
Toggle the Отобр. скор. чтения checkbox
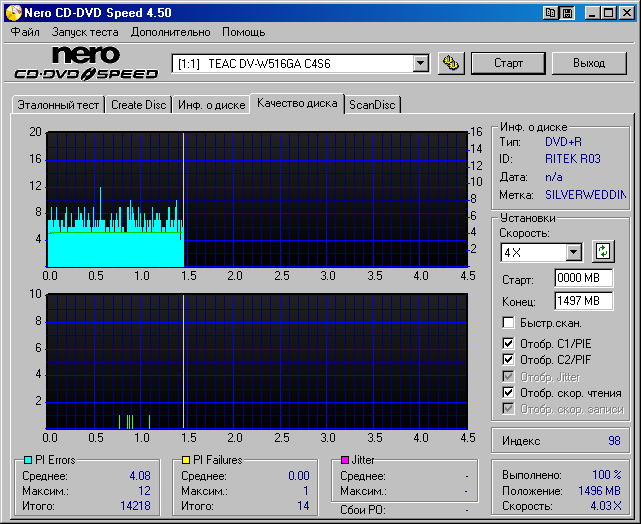(x=509, y=393)
